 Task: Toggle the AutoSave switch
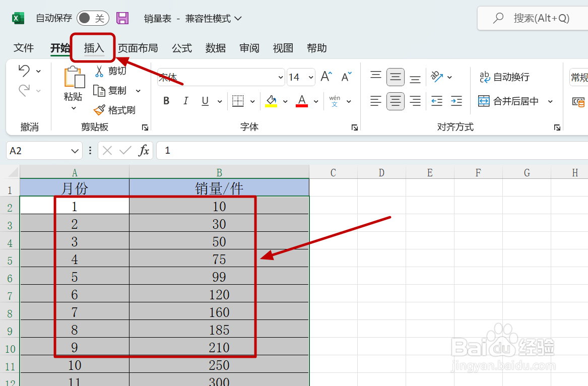tap(93, 18)
